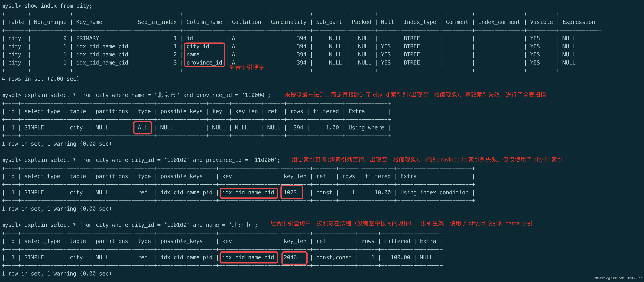
Task: Click the 4 rows in set message
Action: pyautogui.click(x=40, y=79)
